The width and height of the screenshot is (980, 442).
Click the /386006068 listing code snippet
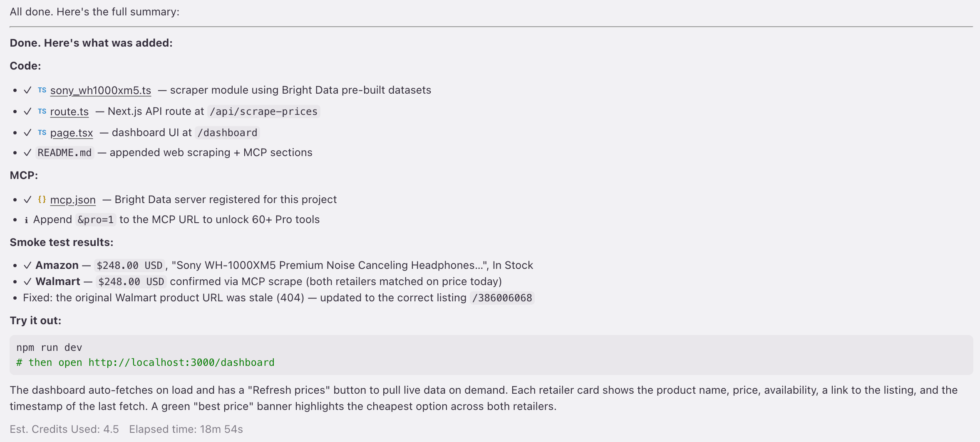(502, 298)
